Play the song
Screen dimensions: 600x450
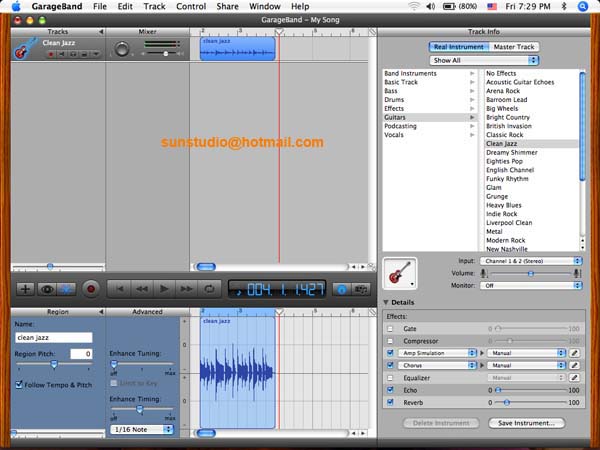pos(164,289)
